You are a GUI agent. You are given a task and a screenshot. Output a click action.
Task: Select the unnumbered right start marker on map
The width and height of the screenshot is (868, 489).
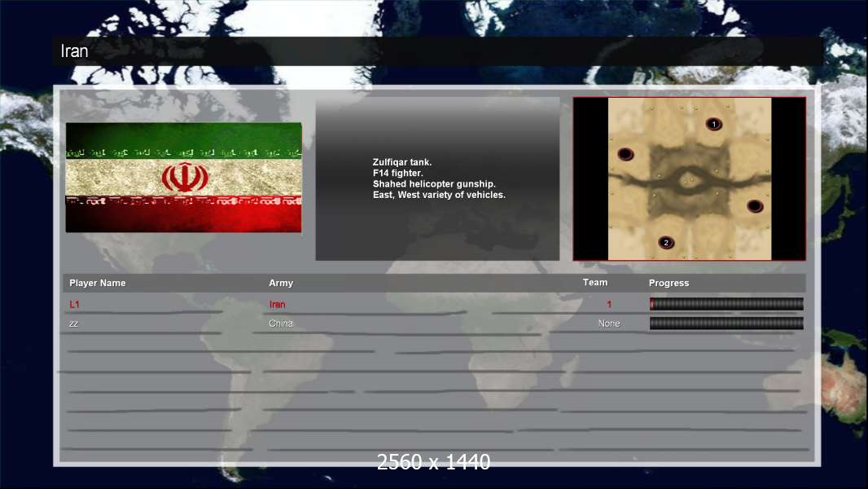755,206
